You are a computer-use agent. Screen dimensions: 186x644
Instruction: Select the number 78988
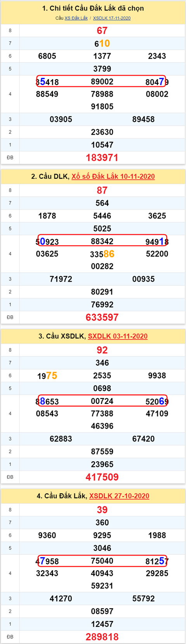click(102, 94)
